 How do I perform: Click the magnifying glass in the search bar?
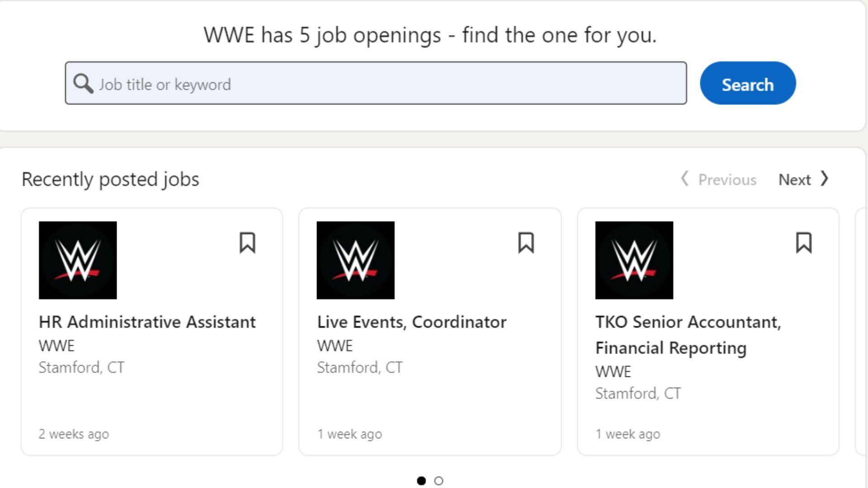pyautogui.click(x=84, y=83)
